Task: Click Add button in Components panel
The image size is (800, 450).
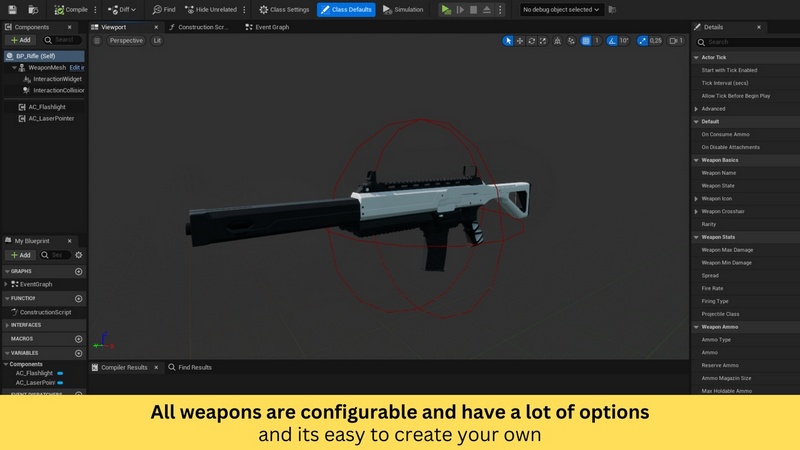Action: pos(21,40)
